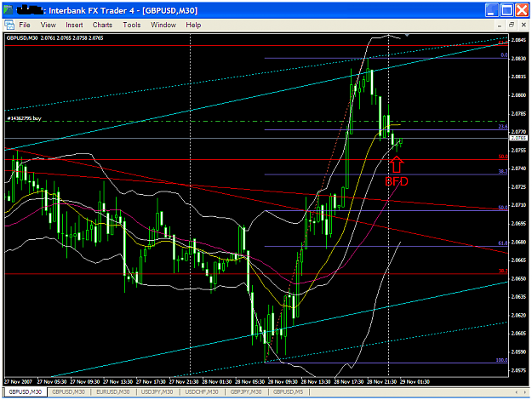Minimize the Interbank FX Trader window

coord(492,10)
